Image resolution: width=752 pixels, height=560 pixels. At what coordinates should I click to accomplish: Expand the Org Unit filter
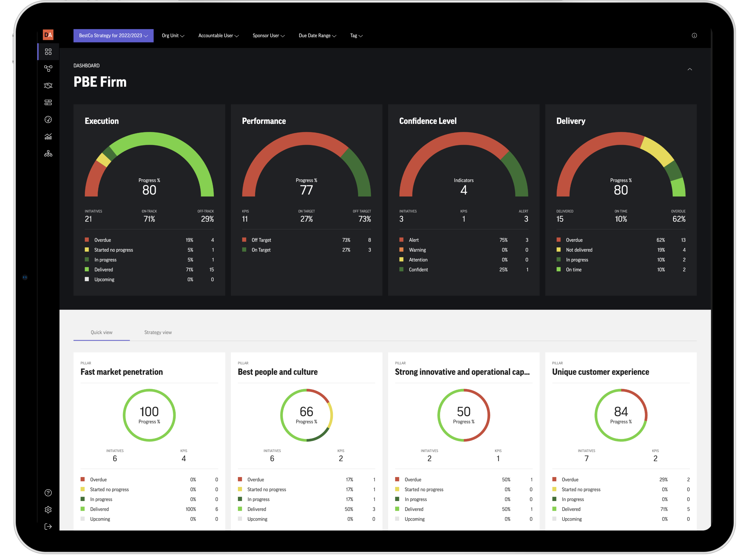[173, 36]
